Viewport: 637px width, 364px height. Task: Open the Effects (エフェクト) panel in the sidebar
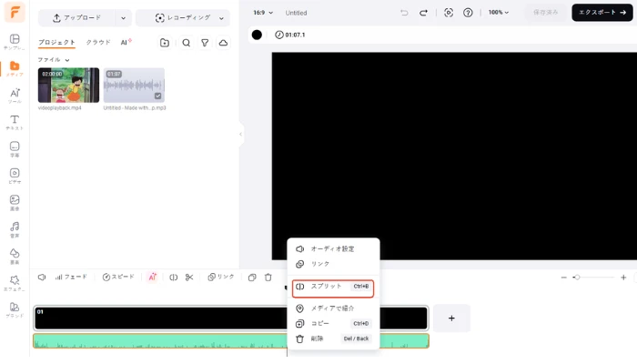(x=15, y=283)
